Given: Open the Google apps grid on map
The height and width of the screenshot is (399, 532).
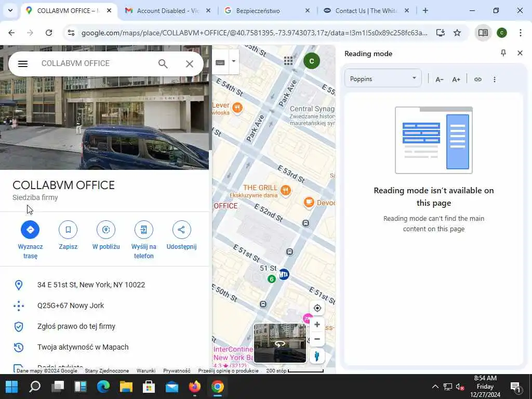Looking at the screenshot, I should (288, 61).
